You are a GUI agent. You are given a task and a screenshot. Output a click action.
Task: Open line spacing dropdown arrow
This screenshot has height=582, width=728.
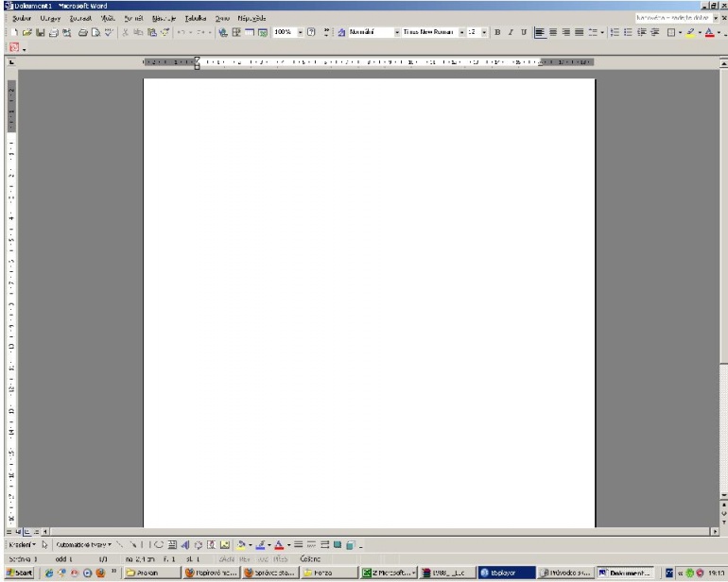pos(602,32)
